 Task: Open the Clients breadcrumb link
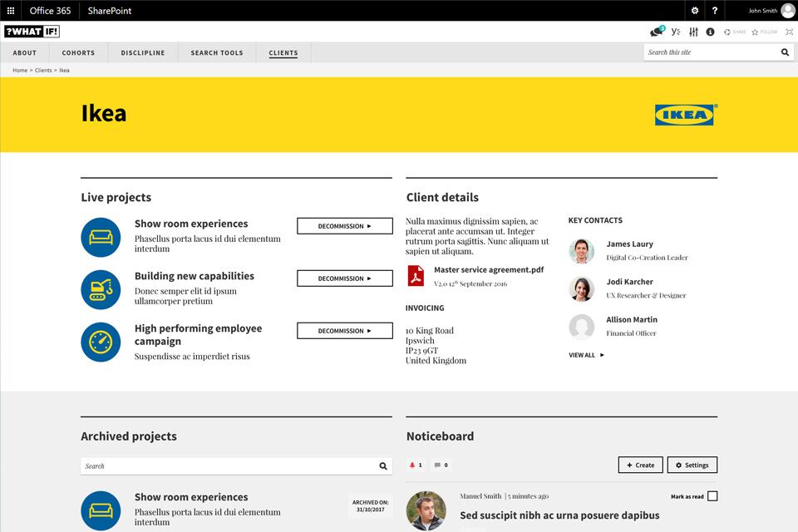pos(42,71)
